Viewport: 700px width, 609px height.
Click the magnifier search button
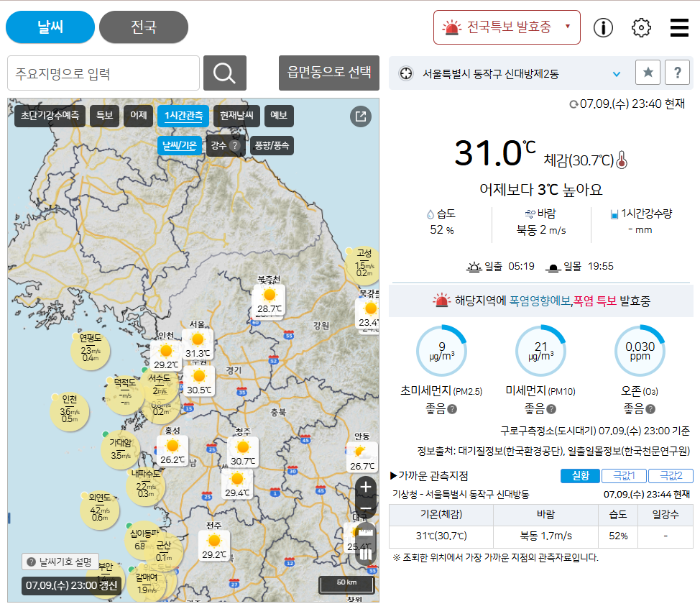(x=224, y=73)
